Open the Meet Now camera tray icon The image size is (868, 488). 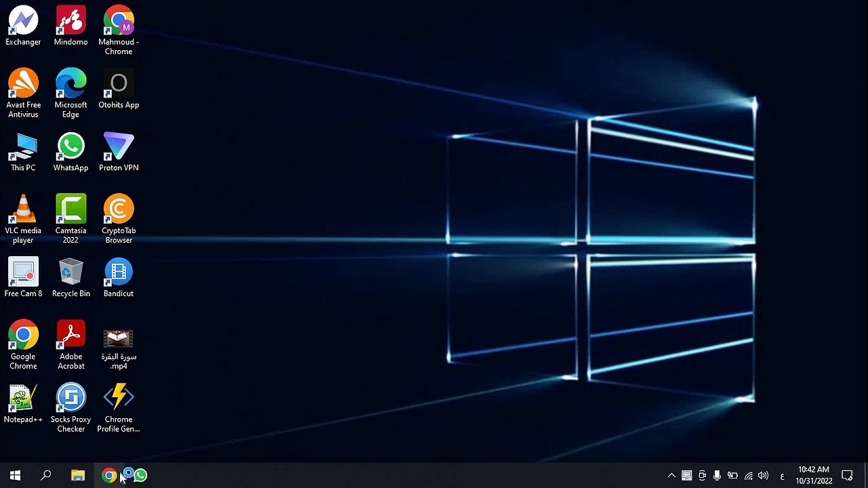click(x=702, y=476)
